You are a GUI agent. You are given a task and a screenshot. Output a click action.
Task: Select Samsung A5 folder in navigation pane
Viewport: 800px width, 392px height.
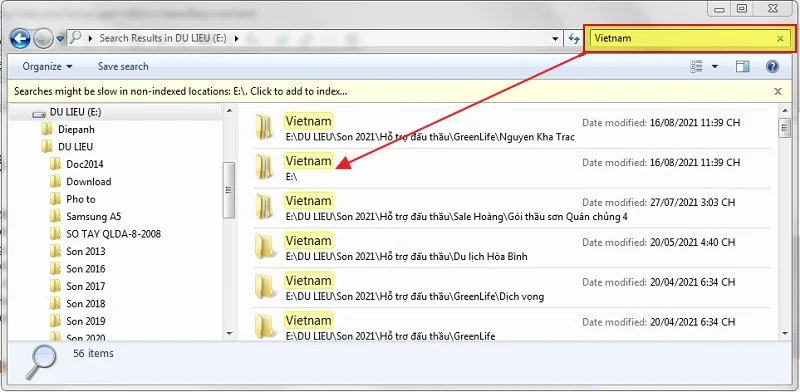pyautogui.click(x=93, y=216)
